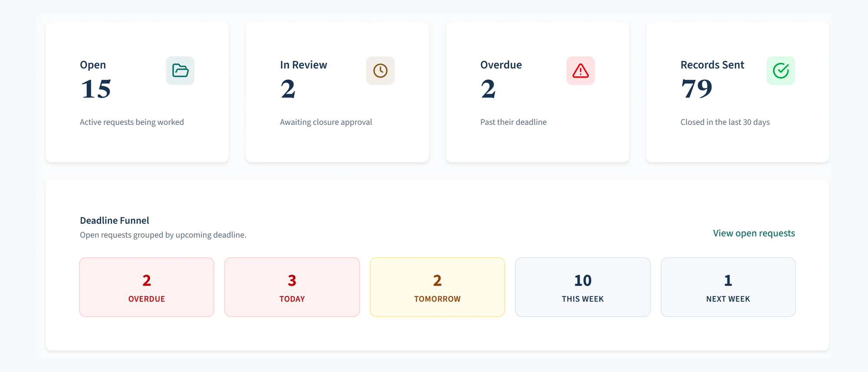Click the Open card title
This screenshot has width=868, height=372.
point(93,65)
